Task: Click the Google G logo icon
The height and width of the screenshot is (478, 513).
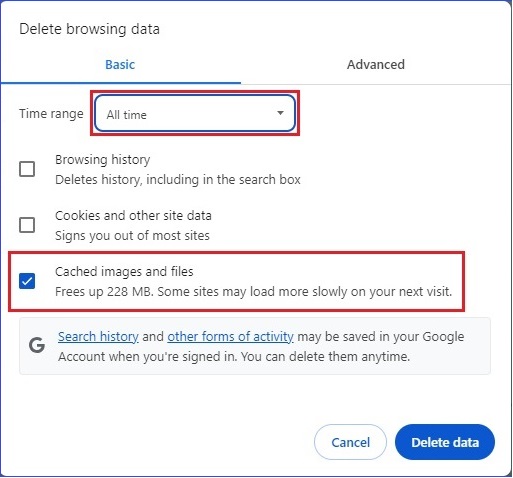Action: (x=37, y=345)
